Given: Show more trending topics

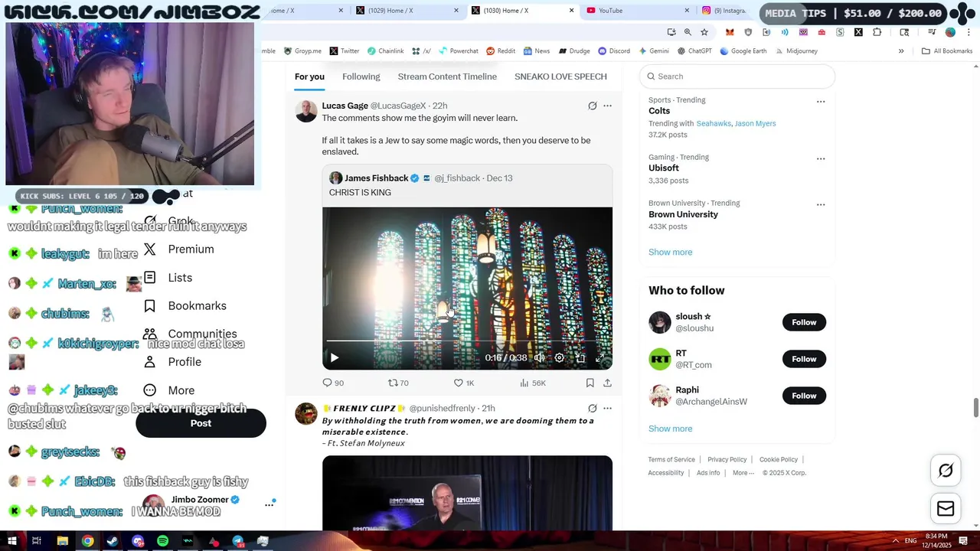Looking at the screenshot, I should 670,252.
